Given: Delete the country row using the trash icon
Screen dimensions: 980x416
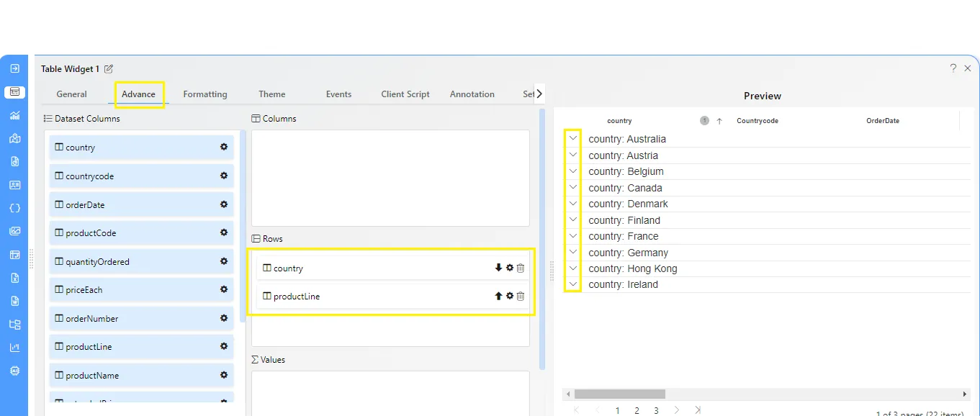Looking at the screenshot, I should 521,268.
